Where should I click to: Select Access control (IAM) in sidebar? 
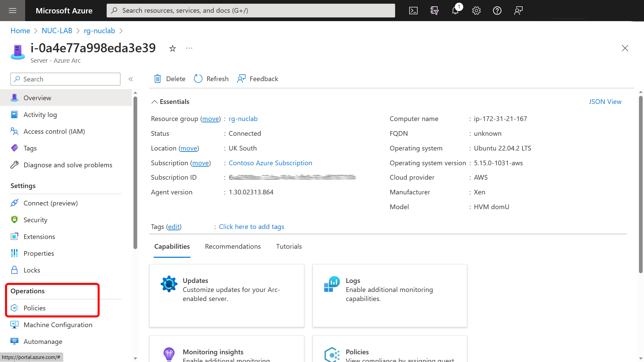tap(54, 131)
